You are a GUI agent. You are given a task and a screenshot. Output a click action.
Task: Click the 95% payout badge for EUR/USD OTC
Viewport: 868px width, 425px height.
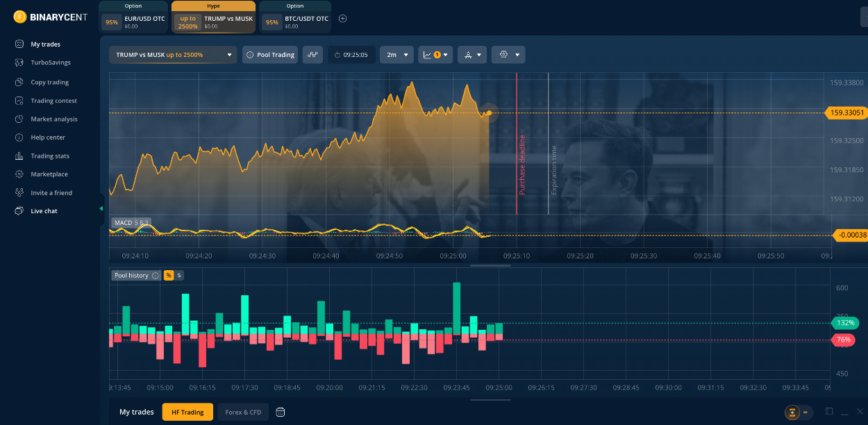(x=111, y=22)
